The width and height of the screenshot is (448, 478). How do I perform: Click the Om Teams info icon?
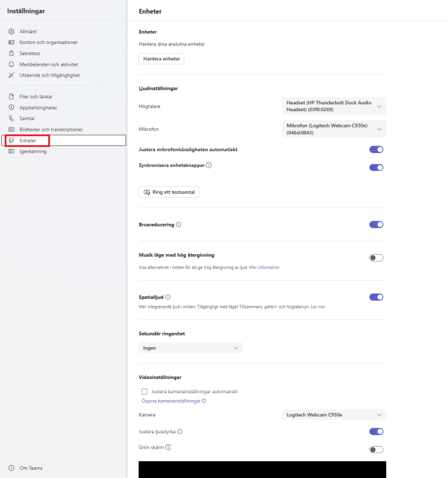tap(12, 468)
